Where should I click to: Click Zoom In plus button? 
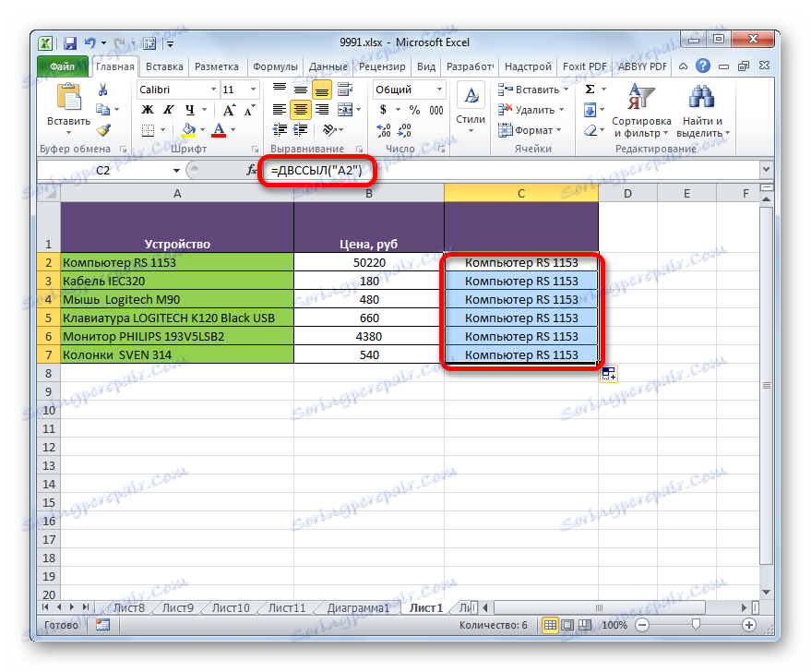[749, 625]
